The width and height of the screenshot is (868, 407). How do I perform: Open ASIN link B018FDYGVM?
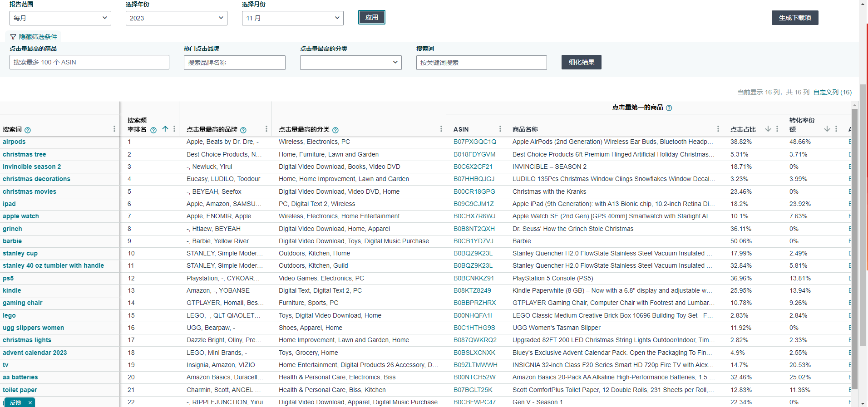474,154
